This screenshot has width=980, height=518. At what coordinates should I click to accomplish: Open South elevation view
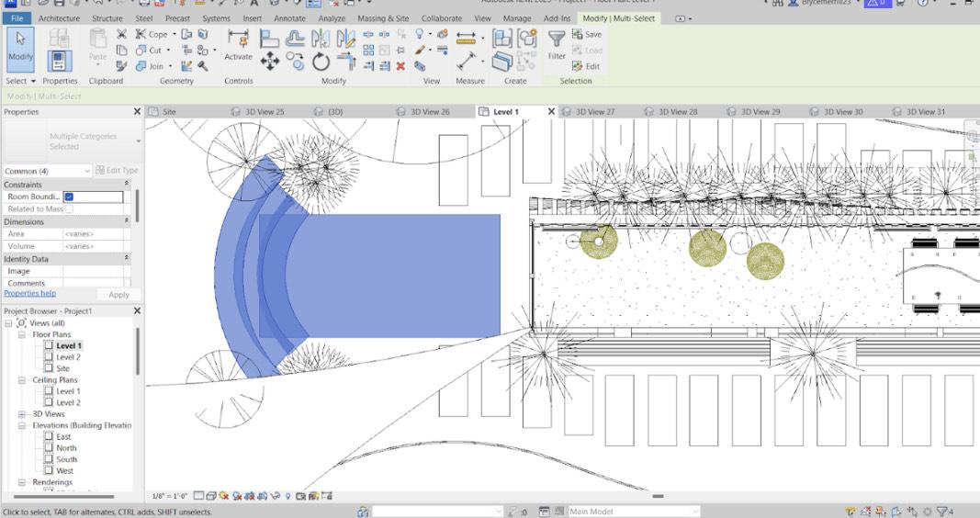coord(66,459)
